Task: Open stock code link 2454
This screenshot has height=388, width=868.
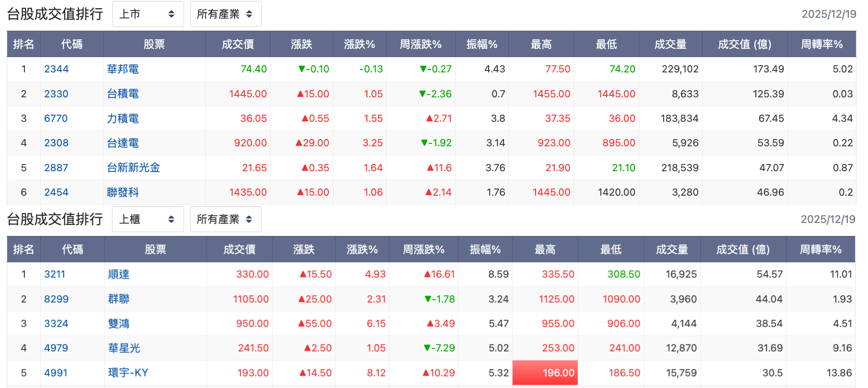Action: [x=56, y=192]
